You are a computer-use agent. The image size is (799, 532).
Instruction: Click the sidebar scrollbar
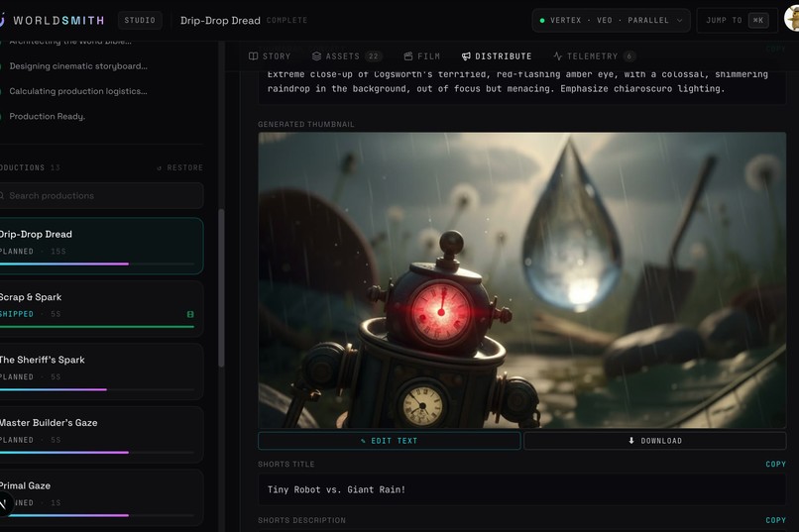pyautogui.click(x=221, y=287)
